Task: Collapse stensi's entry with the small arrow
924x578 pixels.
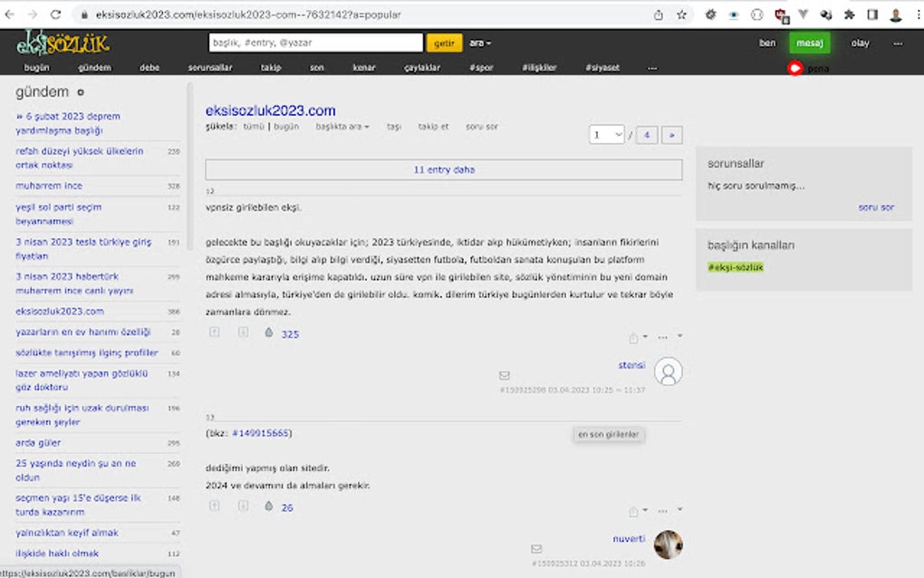Action: [x=679, y=336]
